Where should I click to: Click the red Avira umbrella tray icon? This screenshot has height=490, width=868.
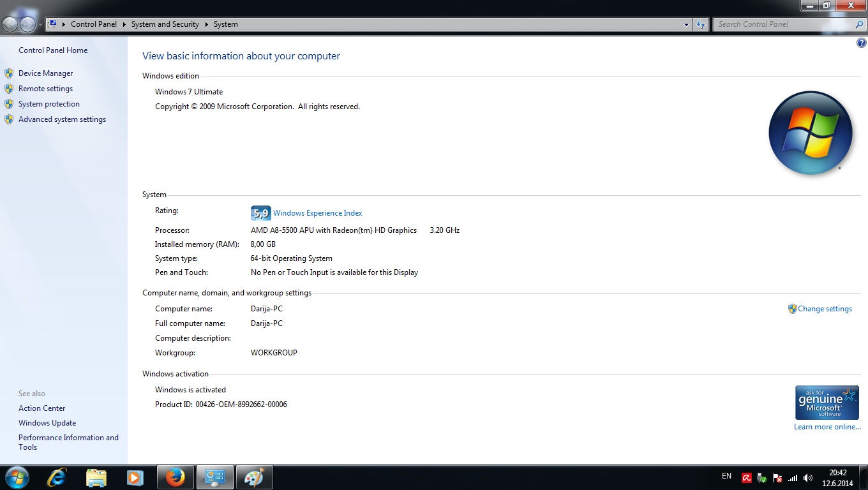coord(747,478)
